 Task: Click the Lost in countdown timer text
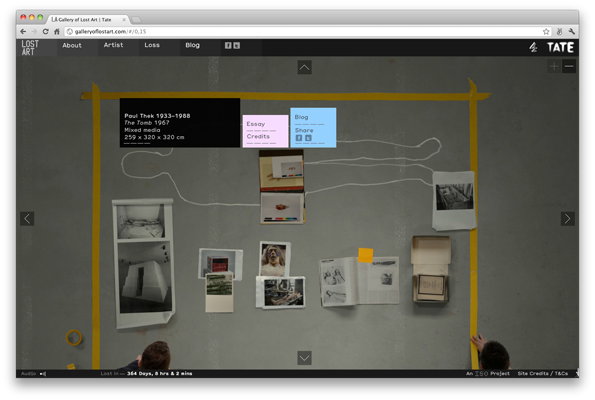[146, 374]
